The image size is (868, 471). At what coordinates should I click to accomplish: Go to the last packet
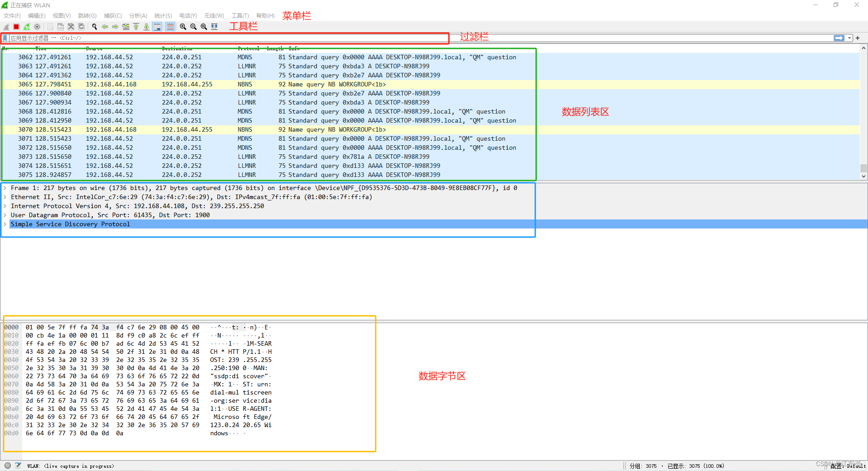[146, 27]
